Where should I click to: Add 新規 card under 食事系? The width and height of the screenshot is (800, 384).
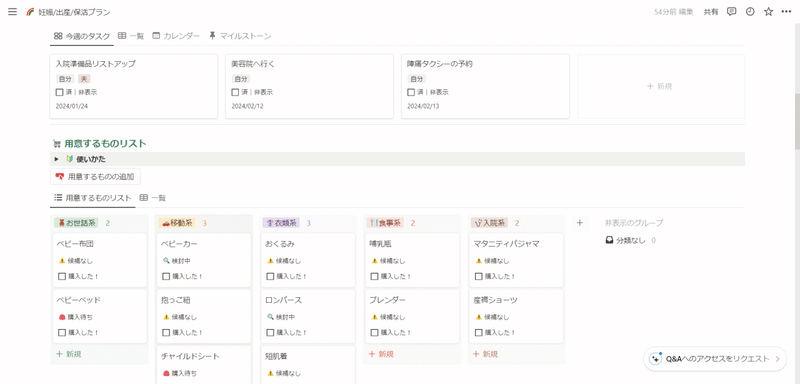[x=381, y=354]
